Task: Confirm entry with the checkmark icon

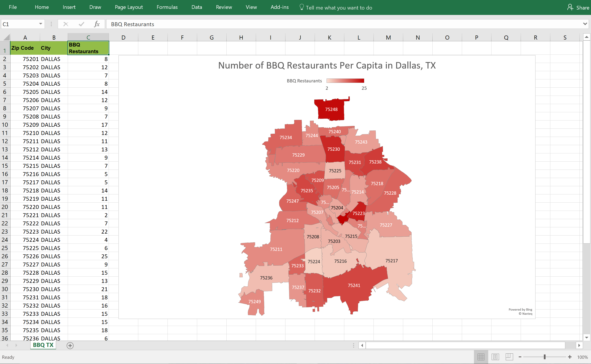Action: pos(81,24)
